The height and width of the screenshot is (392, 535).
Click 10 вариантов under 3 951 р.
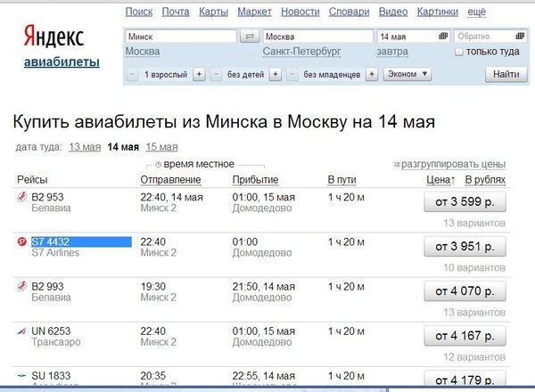point(474,267)
